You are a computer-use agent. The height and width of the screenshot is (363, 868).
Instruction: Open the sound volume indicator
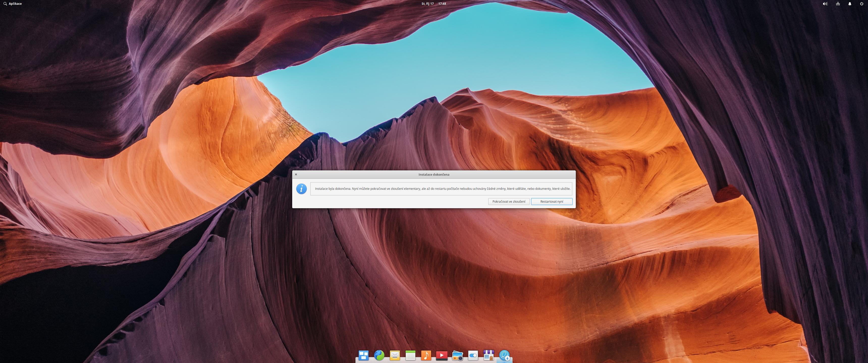[x=825, y=4]
